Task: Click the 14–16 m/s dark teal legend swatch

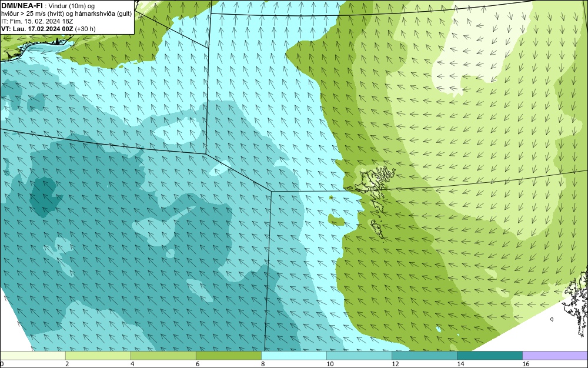Action: 489,356
